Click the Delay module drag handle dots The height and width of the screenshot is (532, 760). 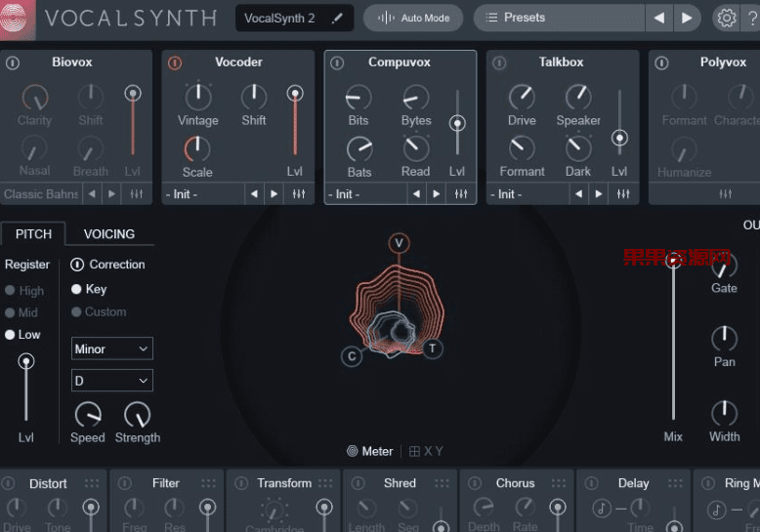(675, 483)
